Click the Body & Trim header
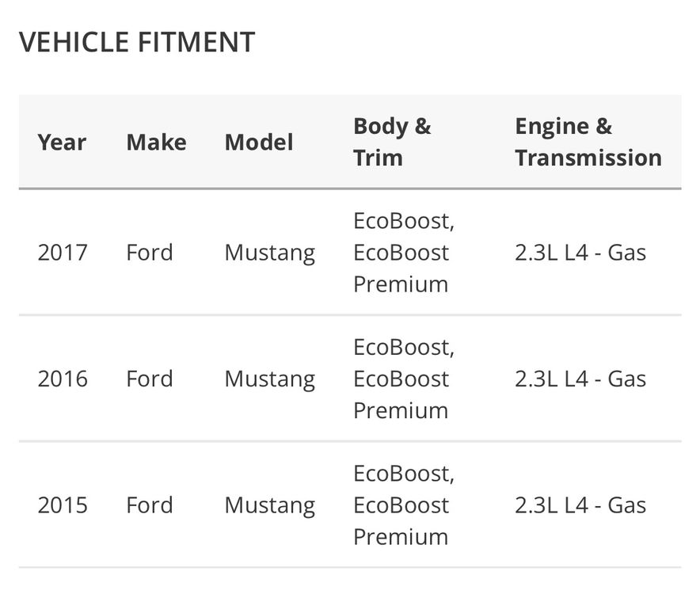Screen dimensions: 700x594 (x=392, y=142)
